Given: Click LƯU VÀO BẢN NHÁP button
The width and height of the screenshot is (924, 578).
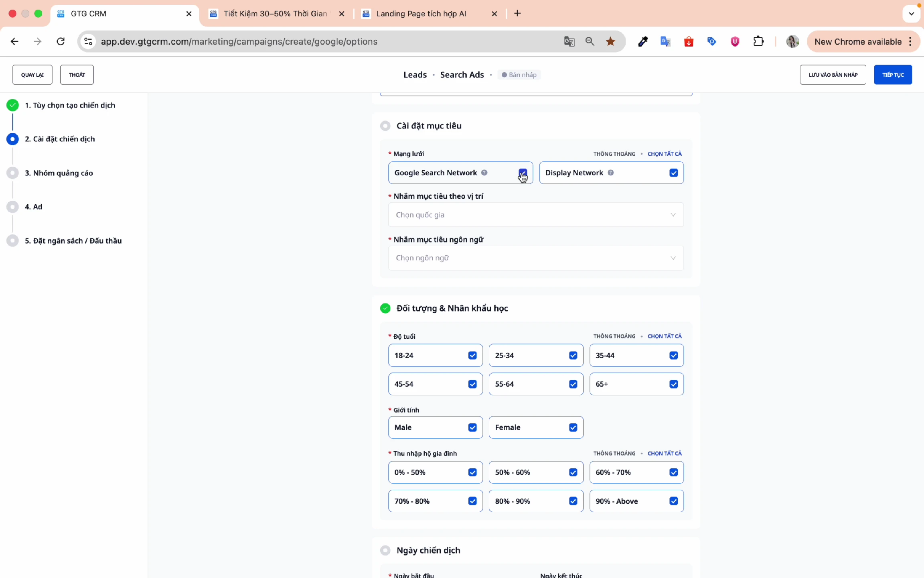Looking at the screenshot, I should [x=833, y=75].
